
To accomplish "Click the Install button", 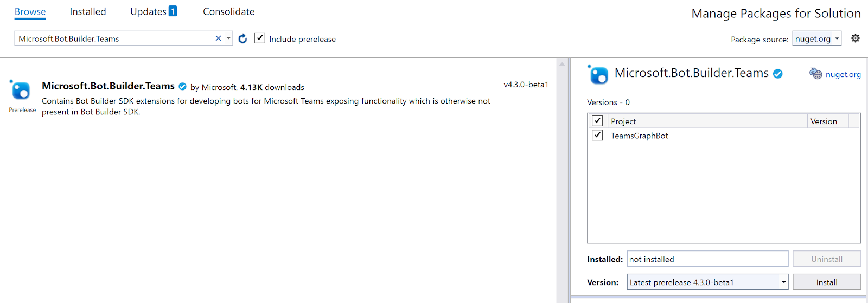I will pos(827,282).
